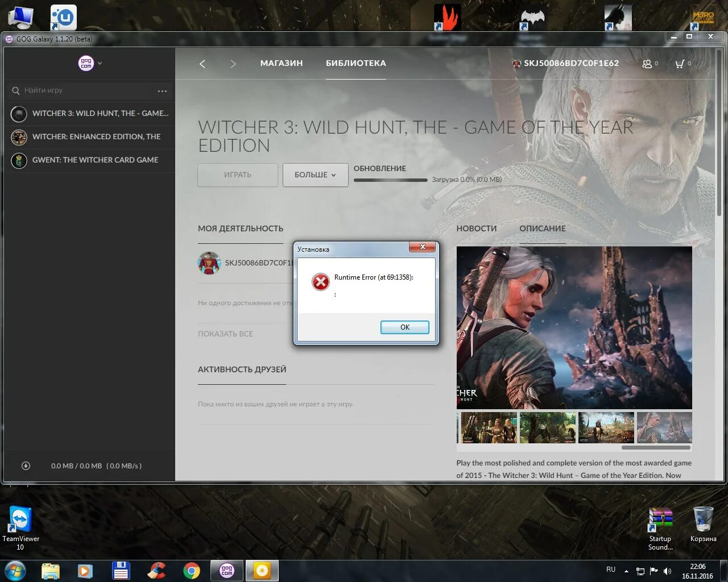728x582 pixels.
Task: Select Witcher: Enhanced Edition in the sidebar
Action: pos(90,137)
